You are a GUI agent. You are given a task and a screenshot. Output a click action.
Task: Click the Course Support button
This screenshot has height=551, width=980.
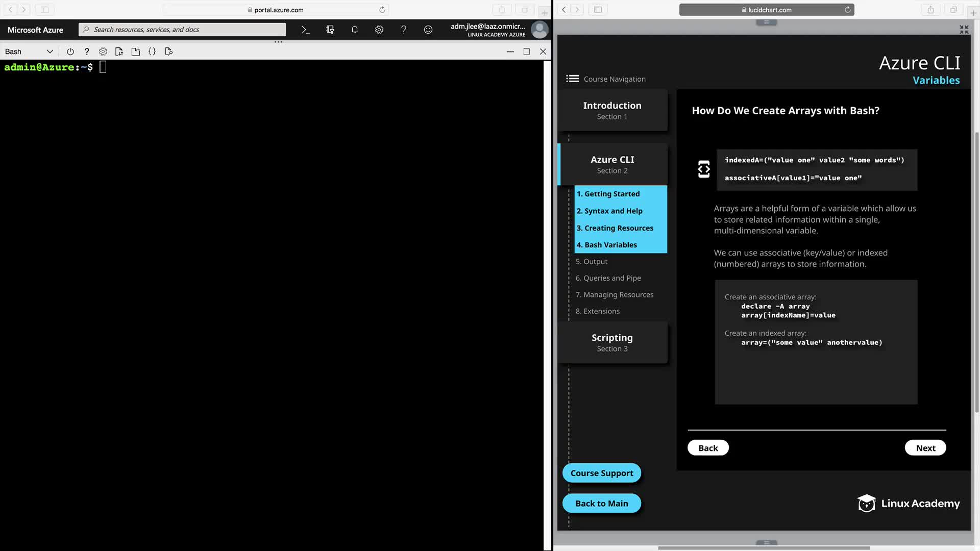(602, 473)
